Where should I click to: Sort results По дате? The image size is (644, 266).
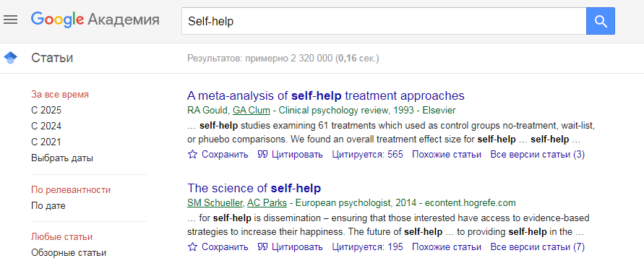pyautogui.click(x=48, y=206)
